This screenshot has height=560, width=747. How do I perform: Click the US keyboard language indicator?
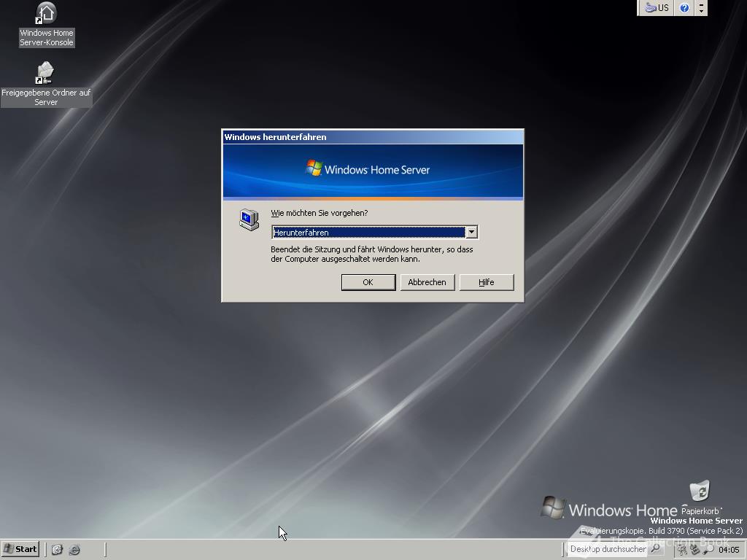tap(657, 7)
